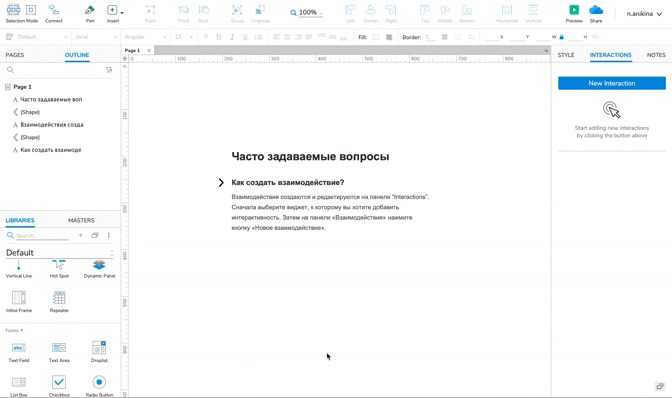
Task: Send selection to Back
Action: click(204, 10)
